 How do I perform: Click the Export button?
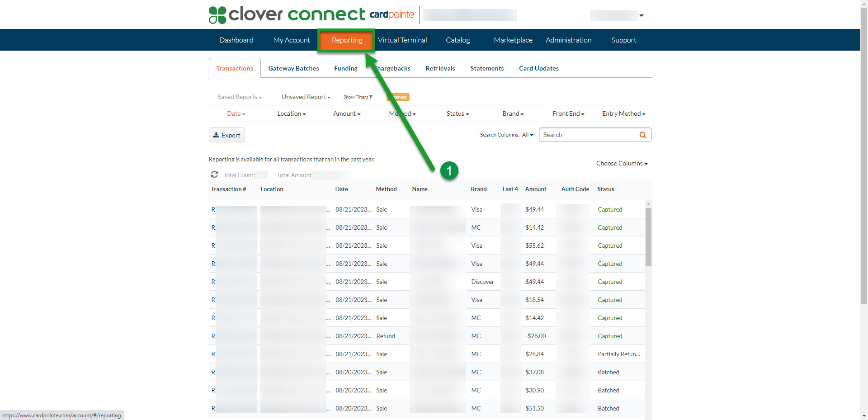tap(227, 135)
